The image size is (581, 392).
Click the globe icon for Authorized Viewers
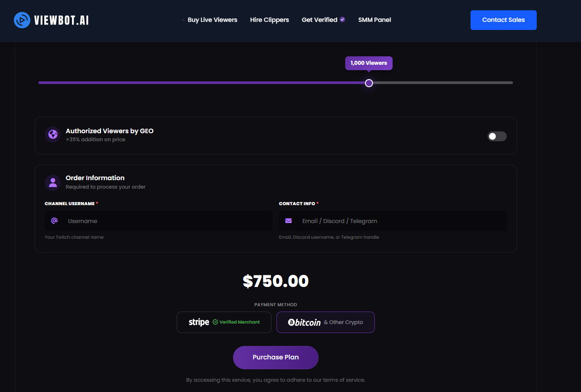[53, 135]
